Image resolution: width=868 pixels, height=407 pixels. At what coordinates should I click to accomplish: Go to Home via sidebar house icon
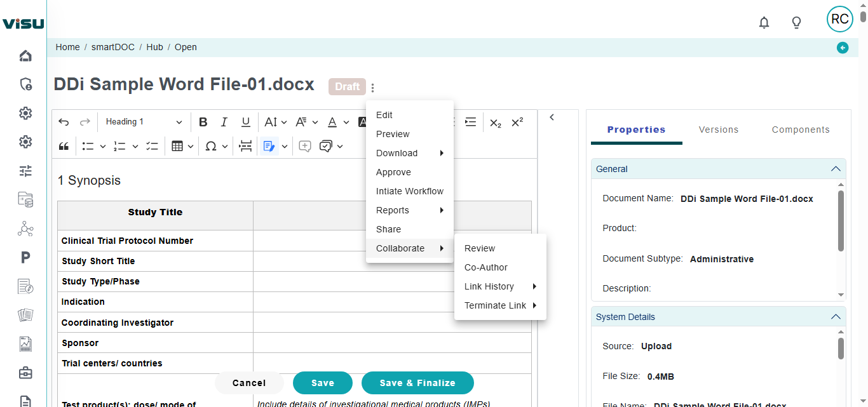pos(25,56)
